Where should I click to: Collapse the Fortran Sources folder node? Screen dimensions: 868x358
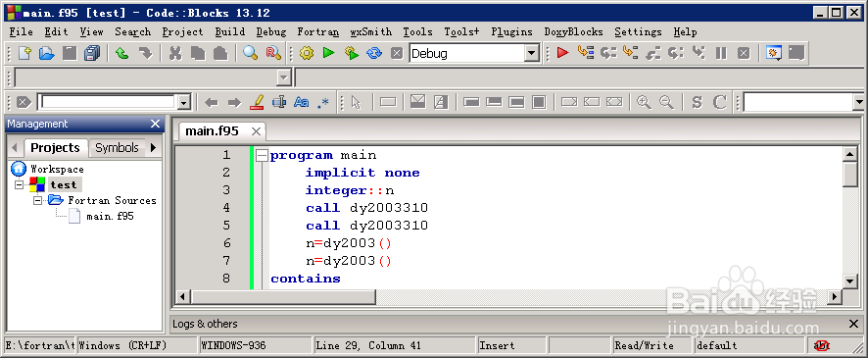pyautogui.click(x=37, y=201)
